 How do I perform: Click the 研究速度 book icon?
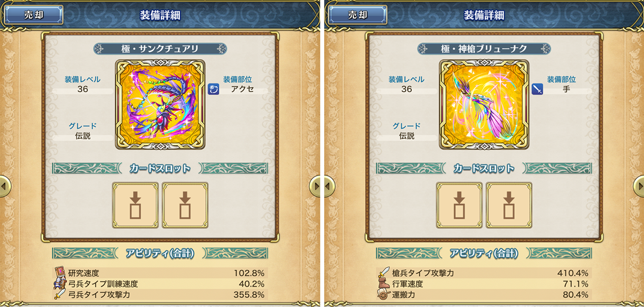pos(60,273)
